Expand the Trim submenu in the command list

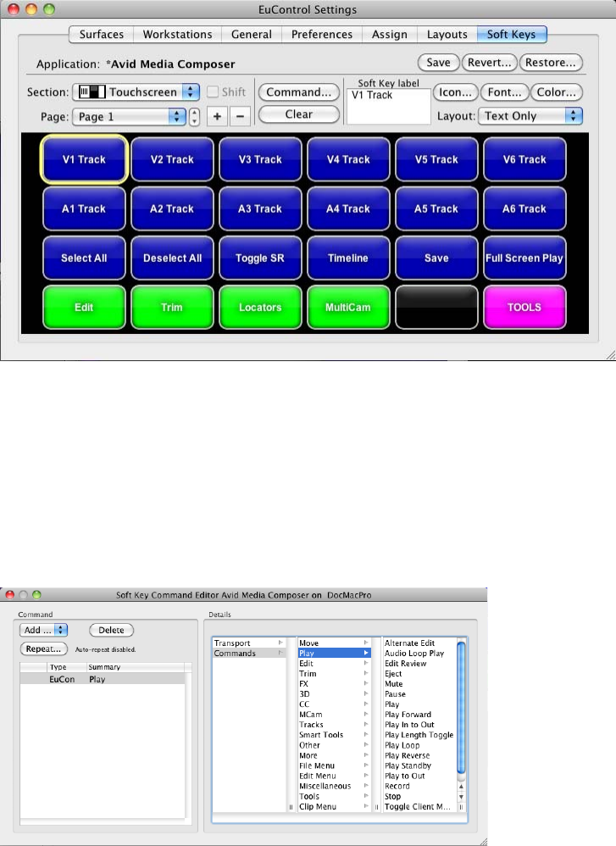335,674
